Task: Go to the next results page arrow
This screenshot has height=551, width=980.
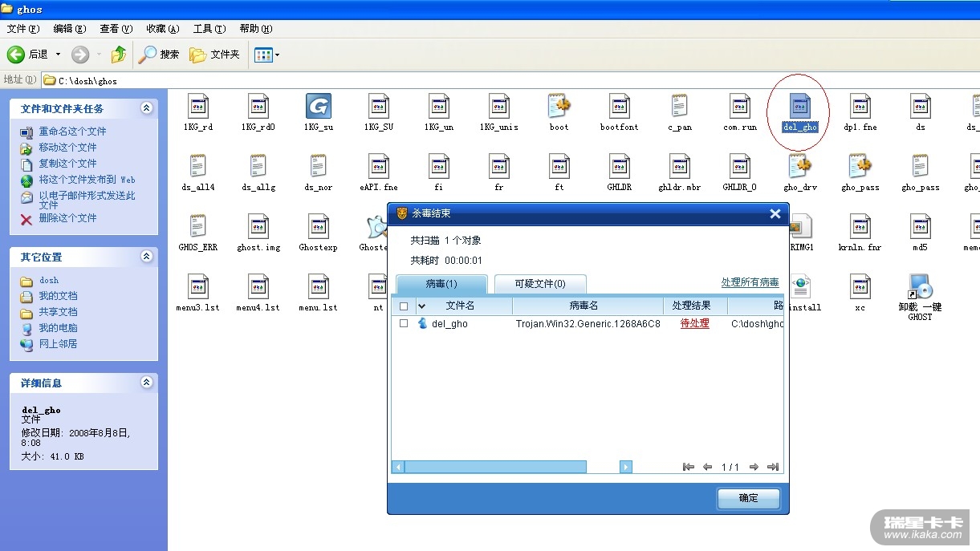Action: point(754,467)
